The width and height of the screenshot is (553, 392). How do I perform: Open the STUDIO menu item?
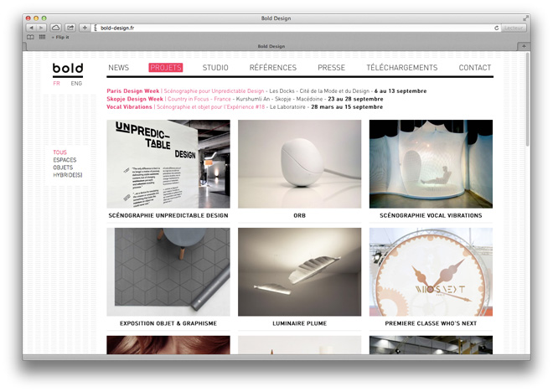tap(215, 68)
